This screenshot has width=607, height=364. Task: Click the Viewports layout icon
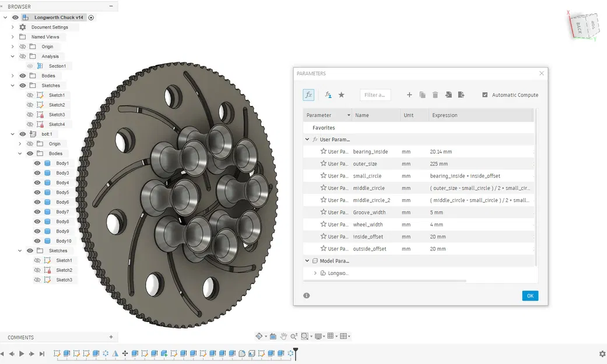pos(343,336)
